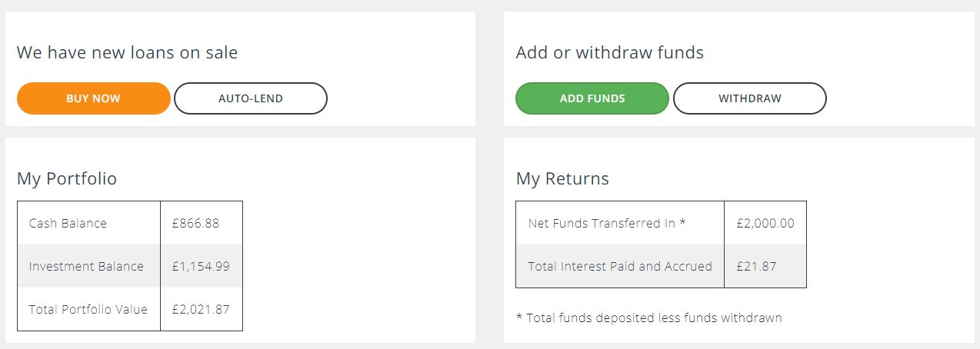Click Total Interest Paid and Accrued label
Screen dimensions: 980x349
click(620, 267)
